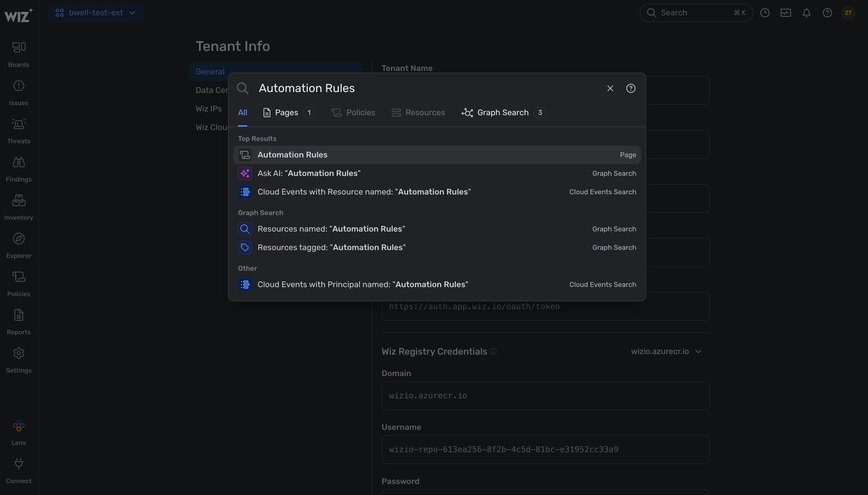Open Boards in the sidebar

[19, 55]
